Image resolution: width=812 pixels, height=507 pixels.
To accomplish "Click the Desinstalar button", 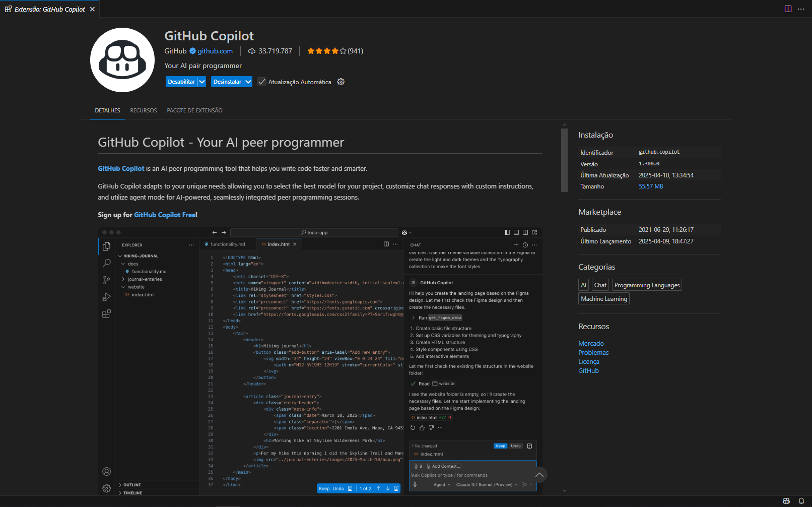I will (x=227, y=82).
